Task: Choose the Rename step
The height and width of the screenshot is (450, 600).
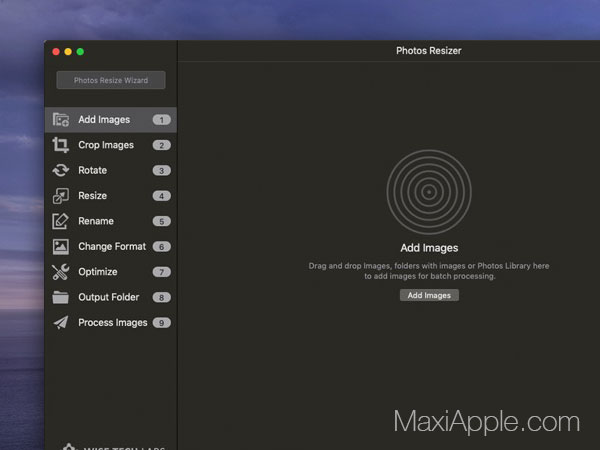Action: 111,221
